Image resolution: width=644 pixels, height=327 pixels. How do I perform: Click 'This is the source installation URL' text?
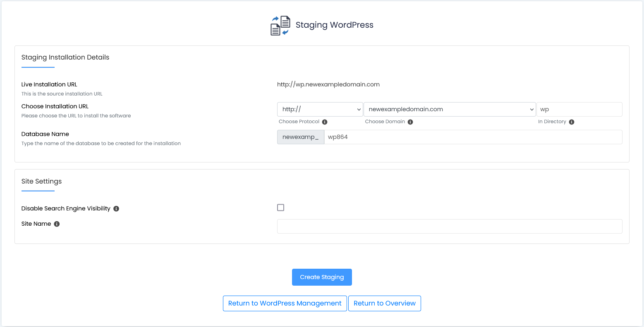pyautogui.click(x=62, y=94)
